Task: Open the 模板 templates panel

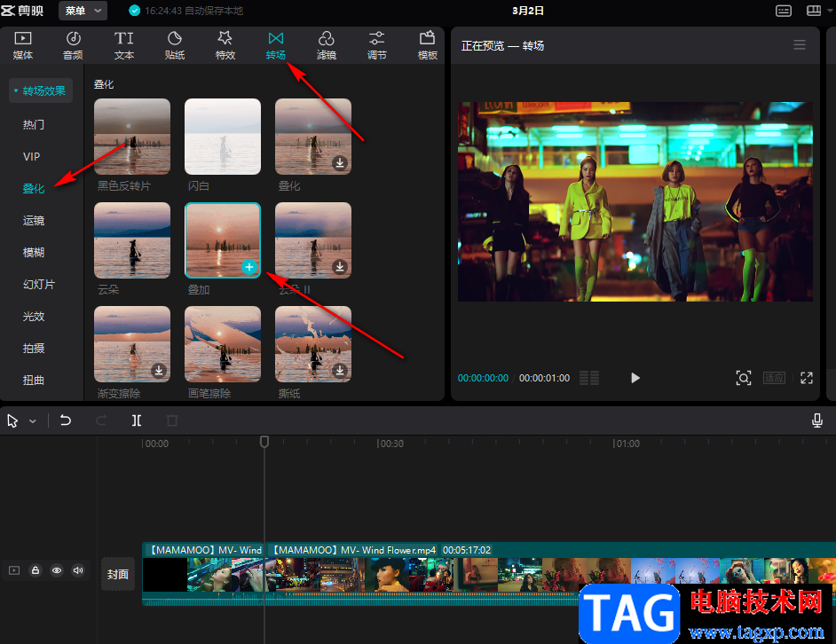Action: point(427,45)
